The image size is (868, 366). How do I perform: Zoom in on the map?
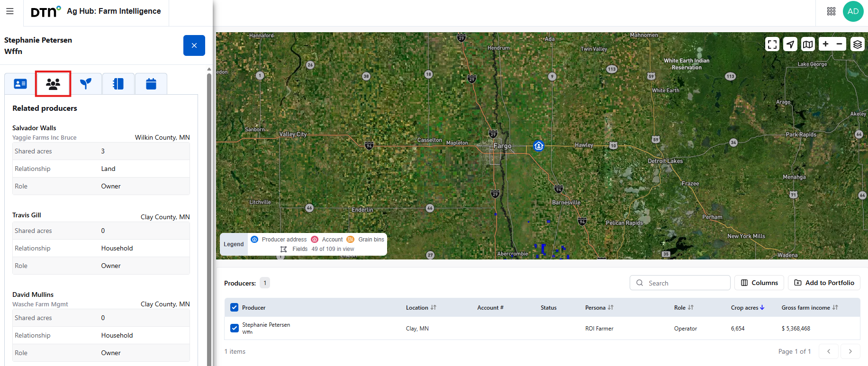825,44
